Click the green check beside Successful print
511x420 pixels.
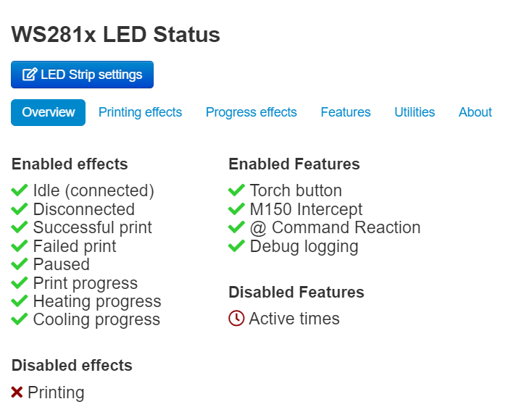20,228
